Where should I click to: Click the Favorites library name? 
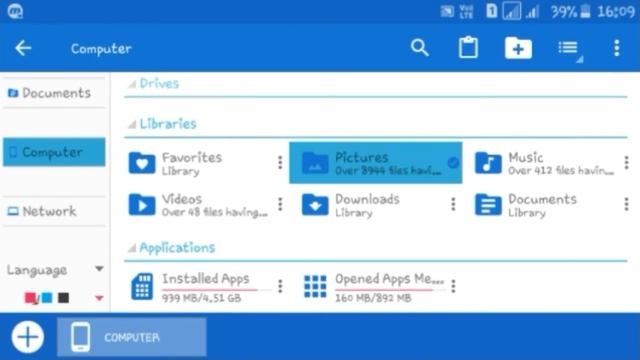click(x=192, y=157)
